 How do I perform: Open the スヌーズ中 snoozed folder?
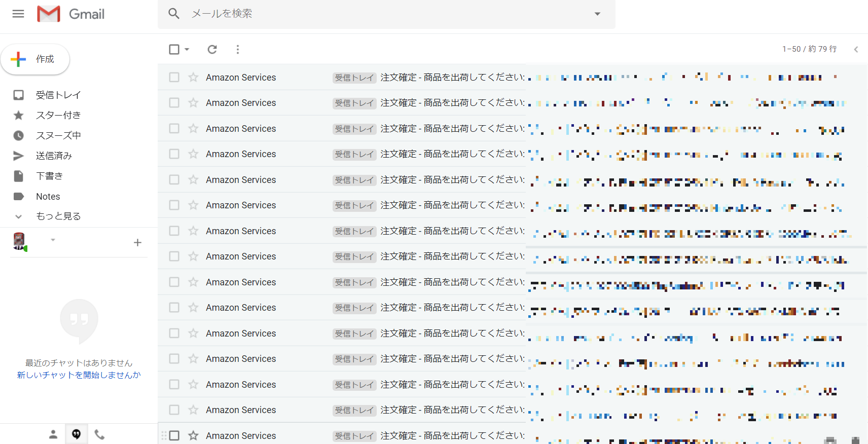(x=58, y=135)
